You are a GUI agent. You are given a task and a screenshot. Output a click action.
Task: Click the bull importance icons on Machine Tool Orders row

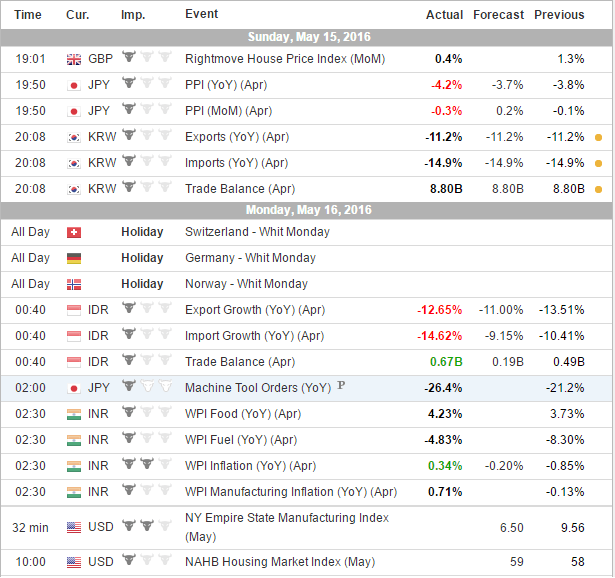point(147,386)
